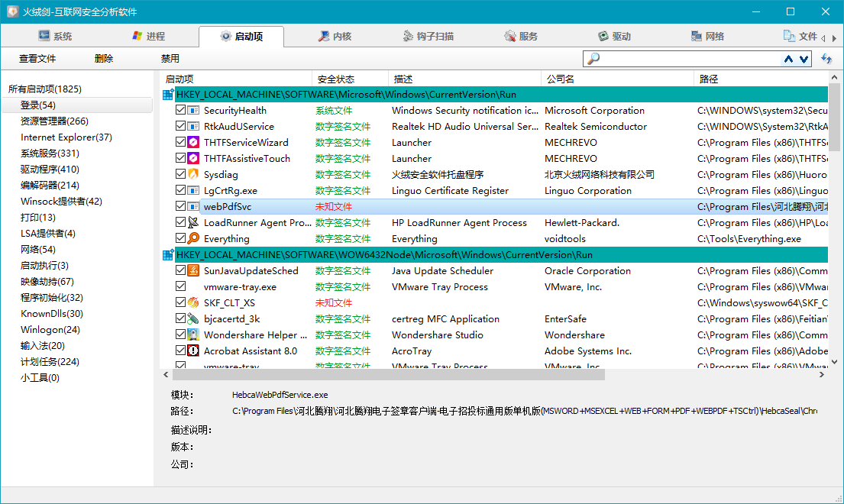The width and height of the screenshot is (844, 504).
Task: Click the Acrobat Assistant yellow warning icon
Action: click(193, 351)
